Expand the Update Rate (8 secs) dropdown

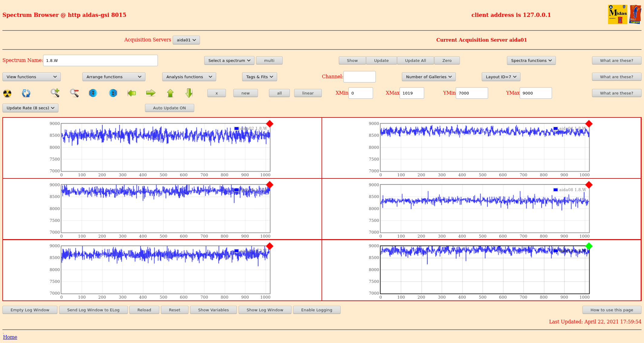[30, 108]
